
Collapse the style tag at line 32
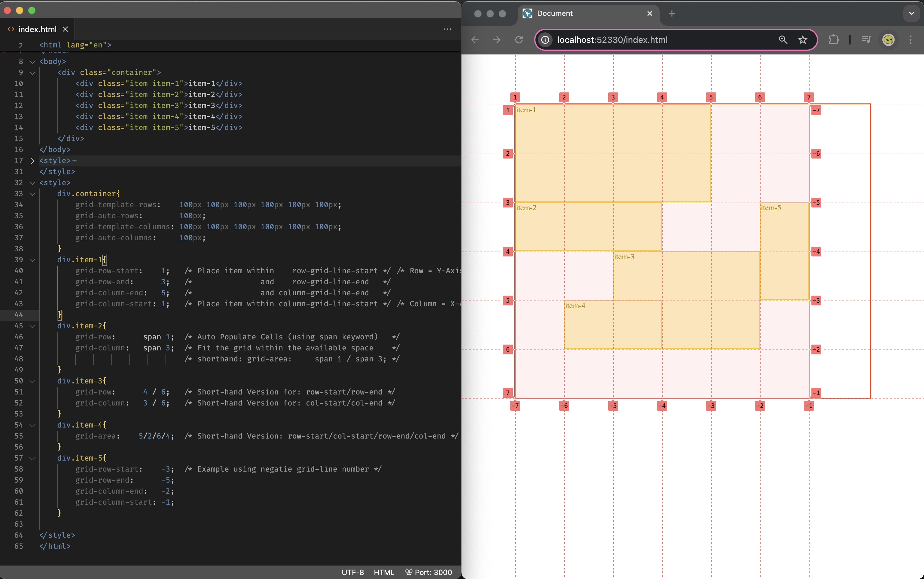point(32,183)
